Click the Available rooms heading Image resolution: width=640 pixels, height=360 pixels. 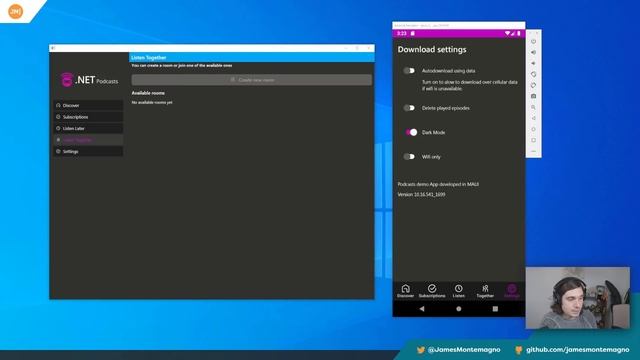148,93
